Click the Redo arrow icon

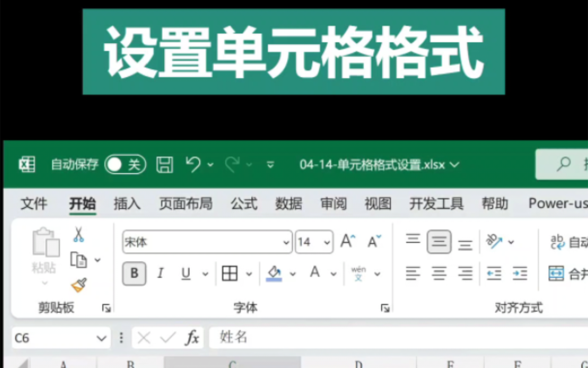pos(232,164)
